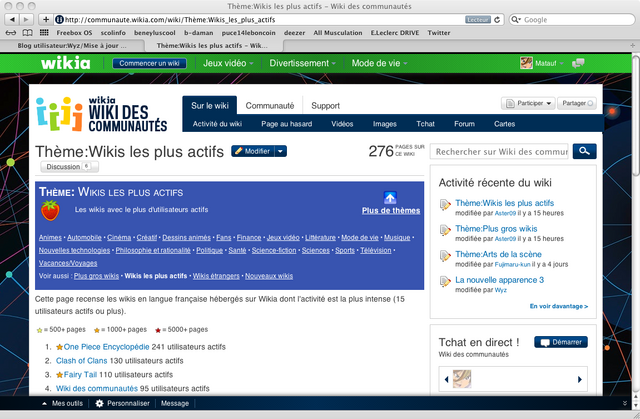Open Nouveaux wikis link

coord(269,276)
